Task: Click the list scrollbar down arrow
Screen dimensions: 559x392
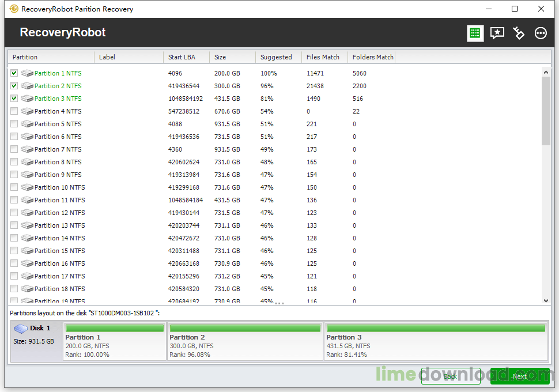Action: pos(546,301)
